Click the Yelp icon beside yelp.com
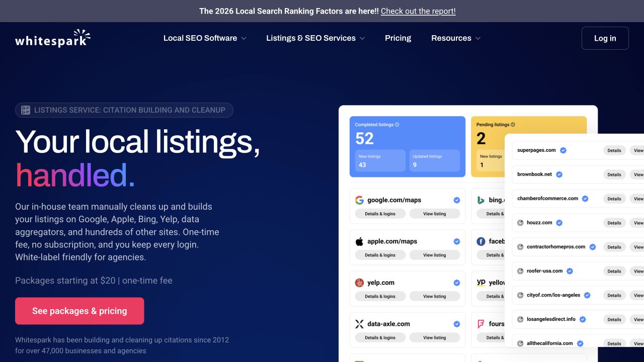The width and height of the screenshot is (644, 362). point(359,283)
